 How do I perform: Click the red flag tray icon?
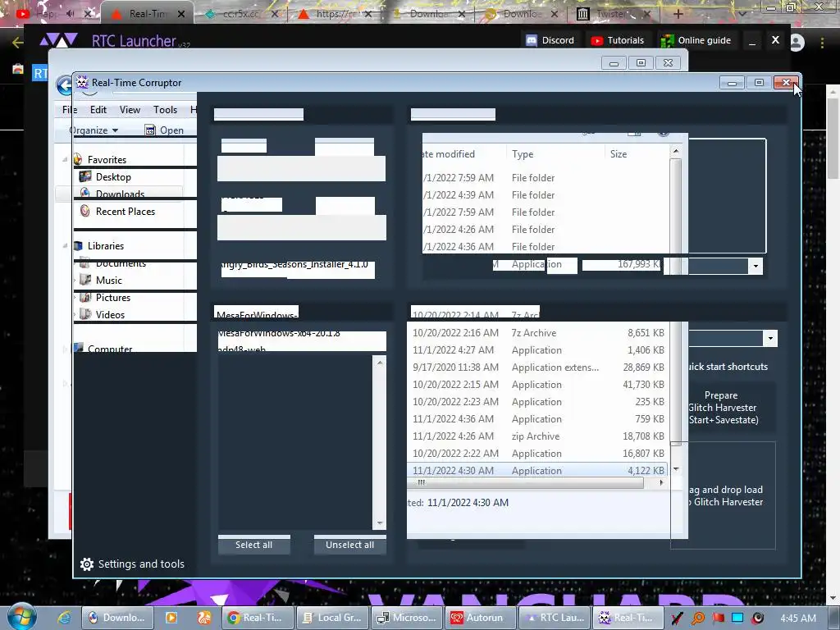[718, 618]
